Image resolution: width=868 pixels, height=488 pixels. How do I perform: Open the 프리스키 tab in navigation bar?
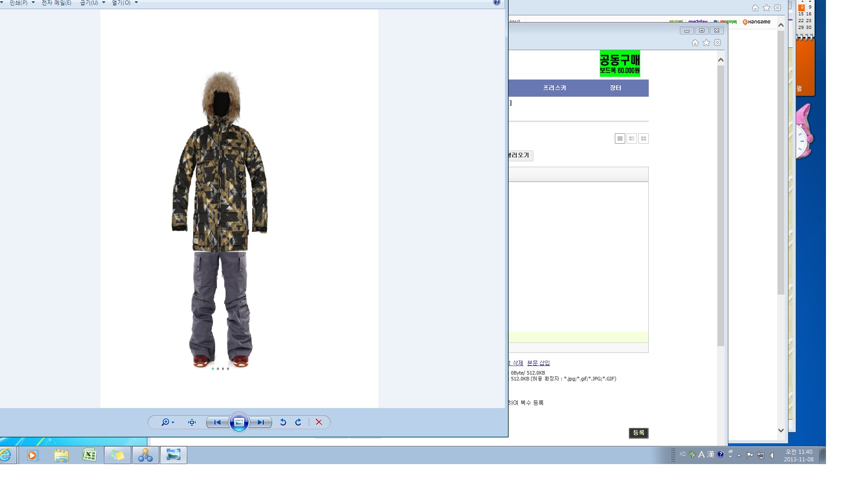click(554, 88)
